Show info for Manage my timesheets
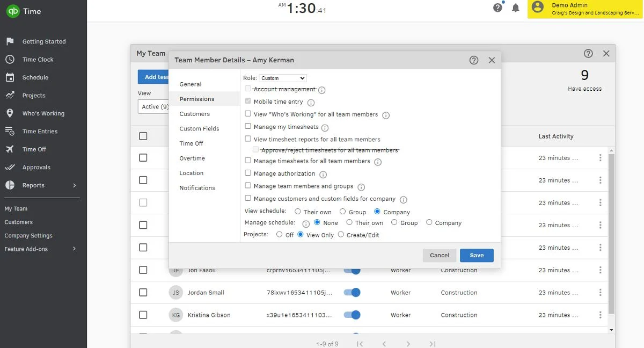This screenshot has width=644, height=348. (x=325, y=128)
